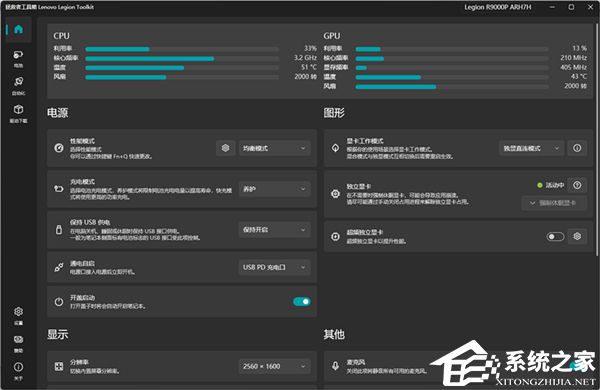
Task: Open the 2560 × 1600 resolution dropdown
Action: pyautogui.click(x=274, y=366)
